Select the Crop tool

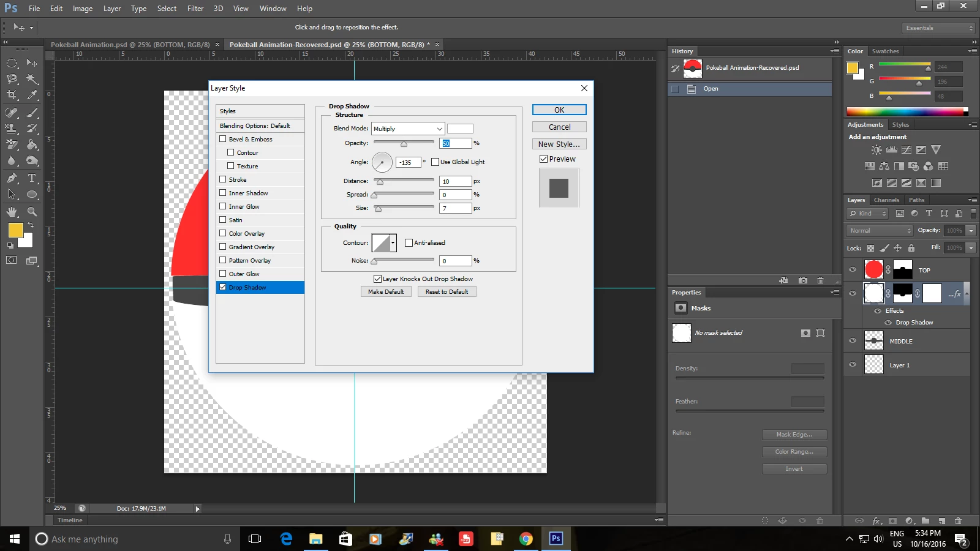click(x=12, y=95)
